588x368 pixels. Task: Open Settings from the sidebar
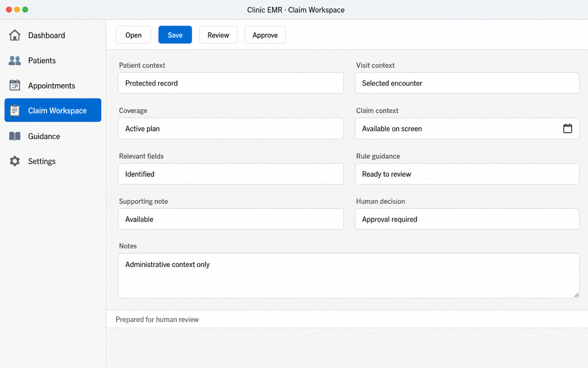(53, 161)
